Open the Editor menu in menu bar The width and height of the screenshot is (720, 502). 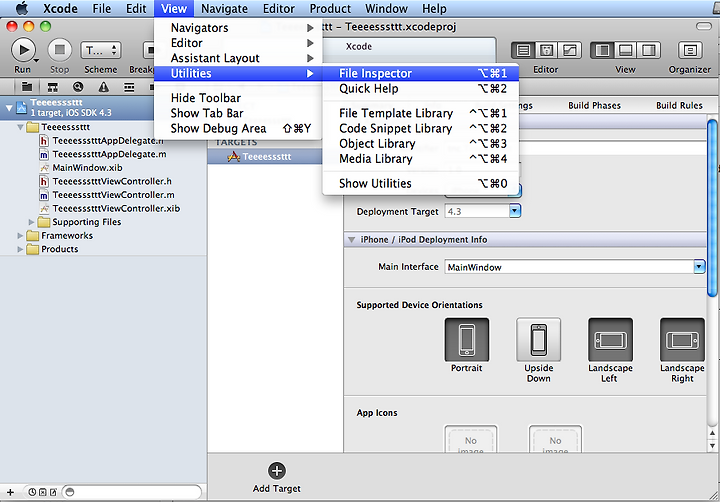click(x=279, y=9)
